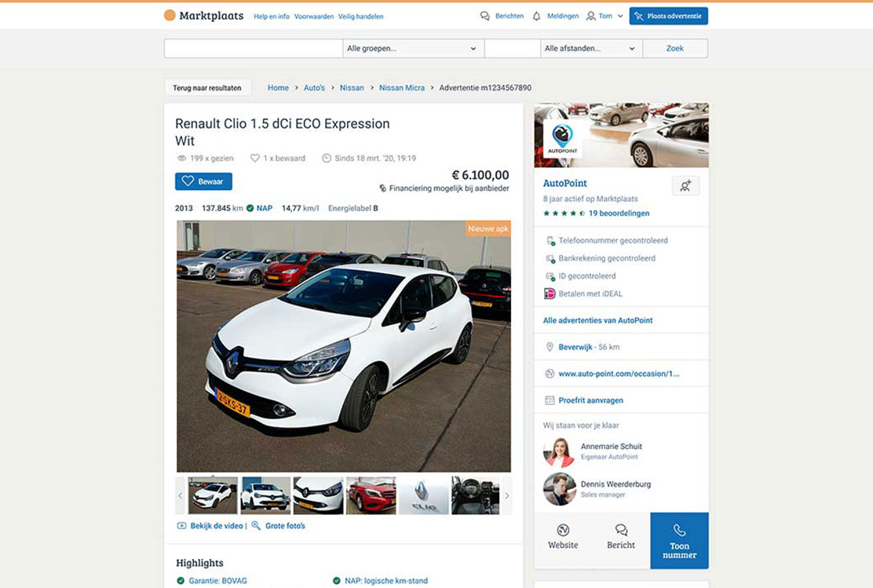This screenshot has height=588, width=873.
Task: Open the Alle groepen dropdown
Action: point(413,49)
